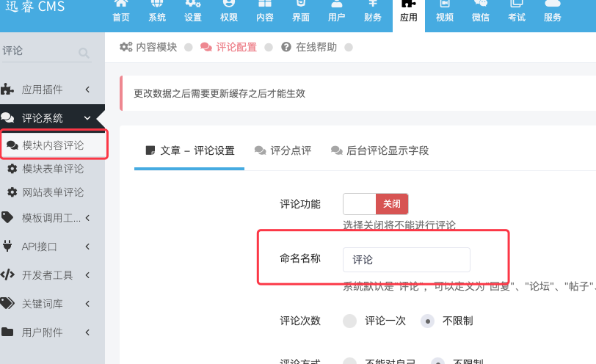Go to 内容模块 breadcrumb link
Viewport: 596px width, 364px height.
click(x=156, y=47)
